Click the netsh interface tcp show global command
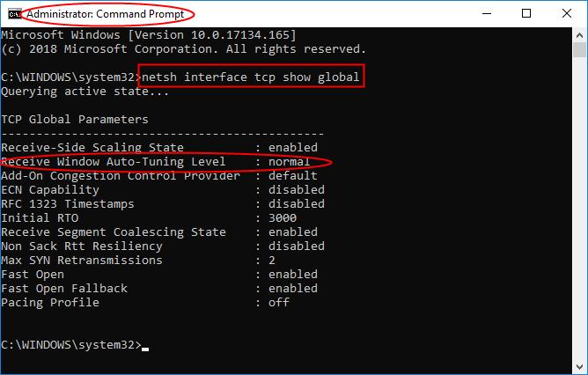Image resolution: width=588 pixels, height=375 pixels. [253, 77]
